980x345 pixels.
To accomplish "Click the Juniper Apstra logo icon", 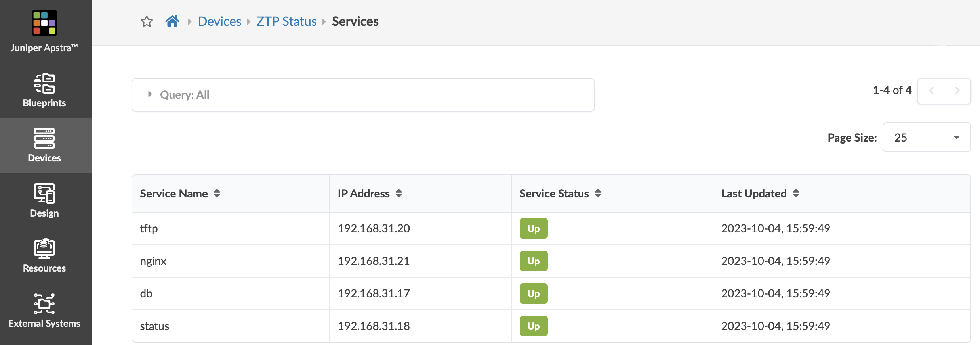I will coord(44,23).
